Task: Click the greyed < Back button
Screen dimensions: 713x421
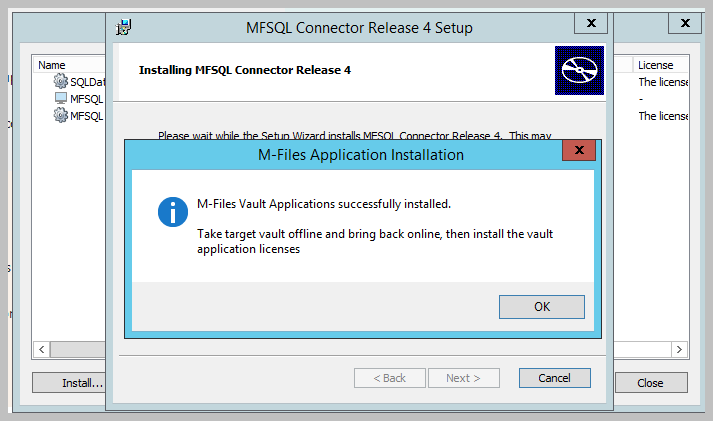Action: pyautogui.click(x=390, y=378)
